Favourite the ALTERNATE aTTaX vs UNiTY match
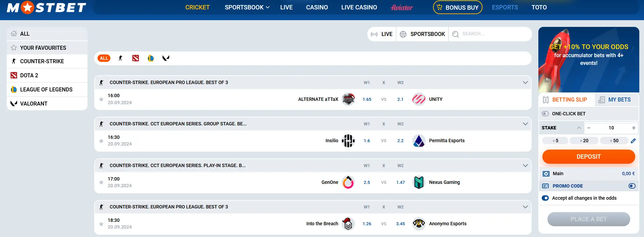Image resolution: width=644 pixels, height=237 pixels. tap(101, 99)
